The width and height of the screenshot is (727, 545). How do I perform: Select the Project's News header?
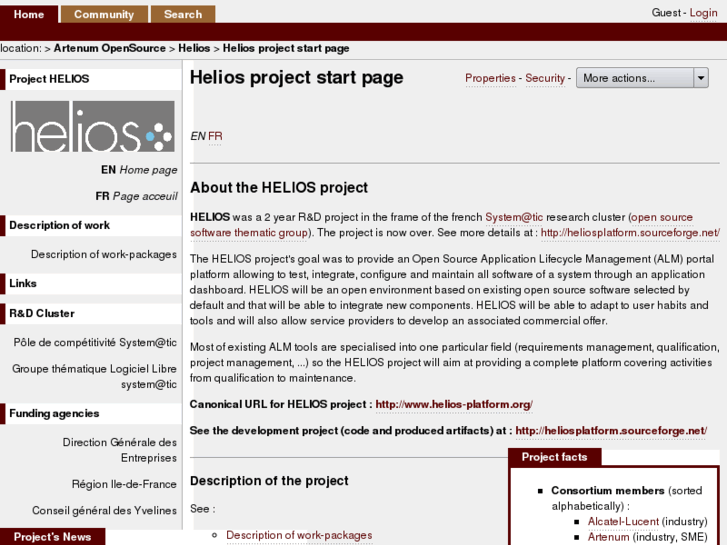coord(52,537)
